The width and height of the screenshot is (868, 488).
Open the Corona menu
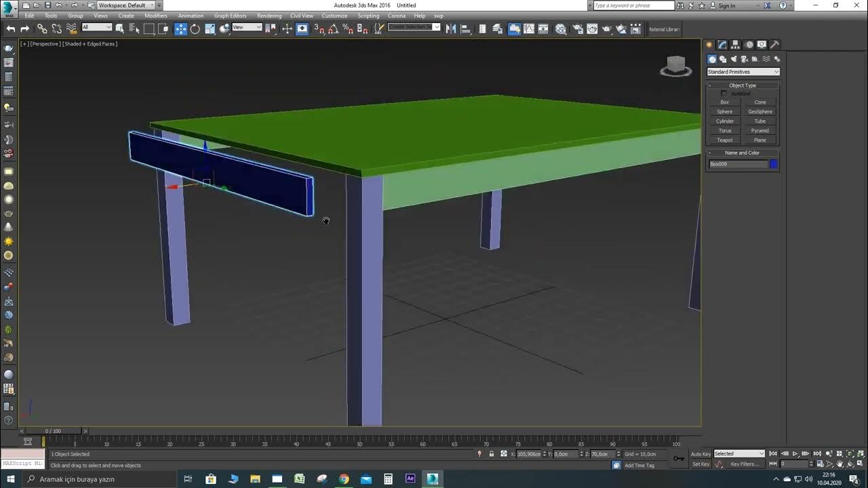tap(397, 16)
